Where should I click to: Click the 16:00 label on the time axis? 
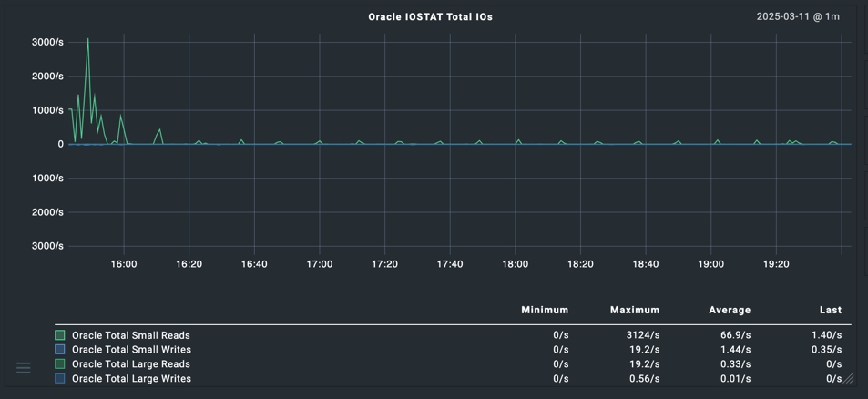[x=124, y=264]
